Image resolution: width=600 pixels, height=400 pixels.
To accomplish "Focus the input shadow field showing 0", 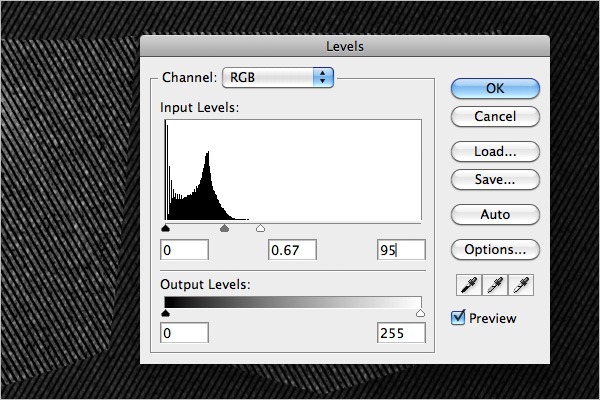I will [184, 250].
